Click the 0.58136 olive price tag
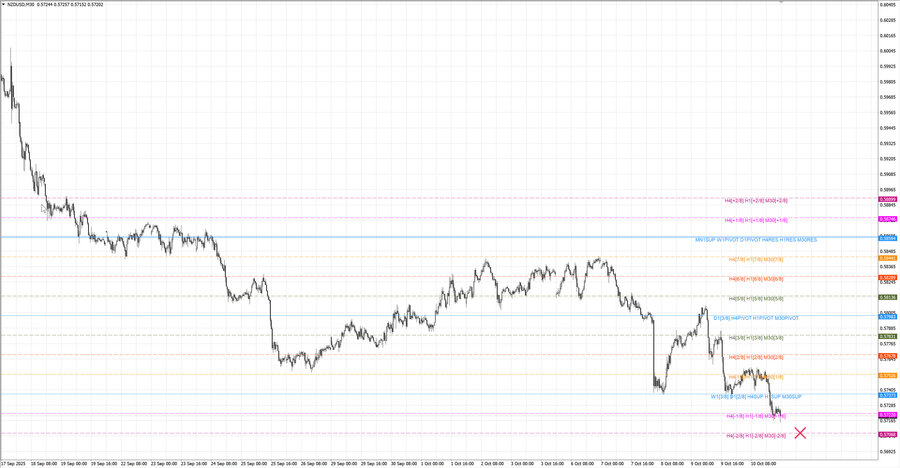Image resolution: width=900 pixels, height=468 pixels. point(887,297)
